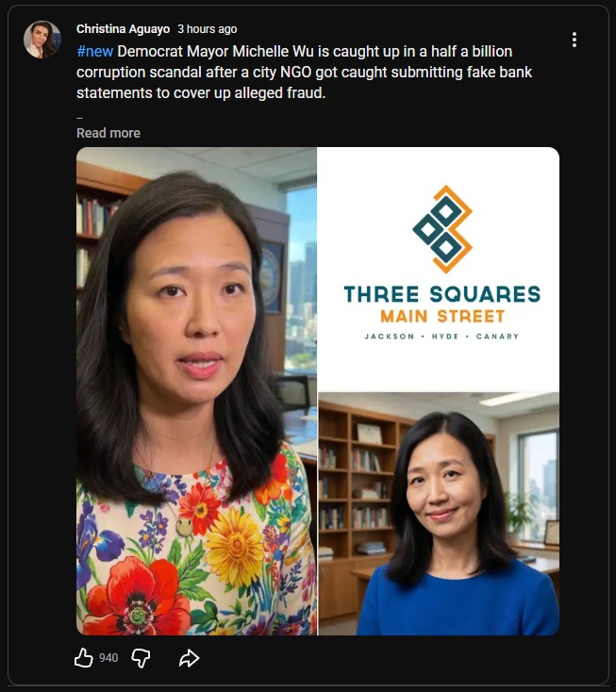616x692 pixels.
Task: Click the 940 like count
Action: [x=108, y=658]
